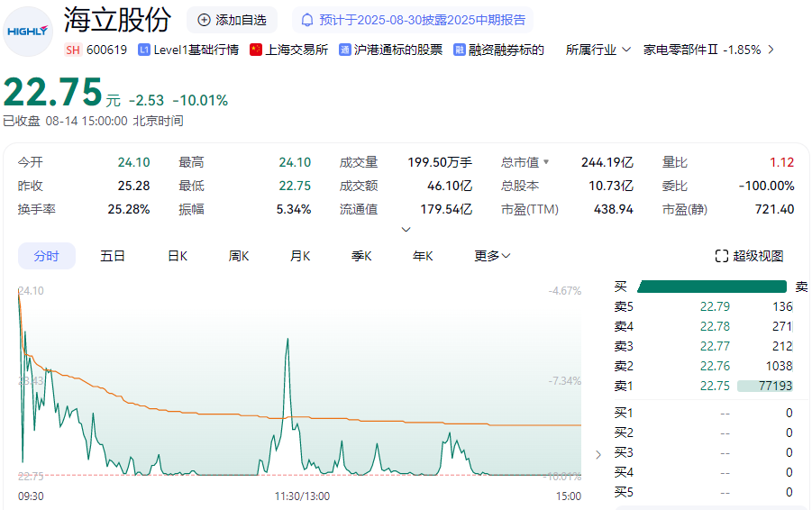Open the 更多 chart period dropdown

[x=492, y=256]
